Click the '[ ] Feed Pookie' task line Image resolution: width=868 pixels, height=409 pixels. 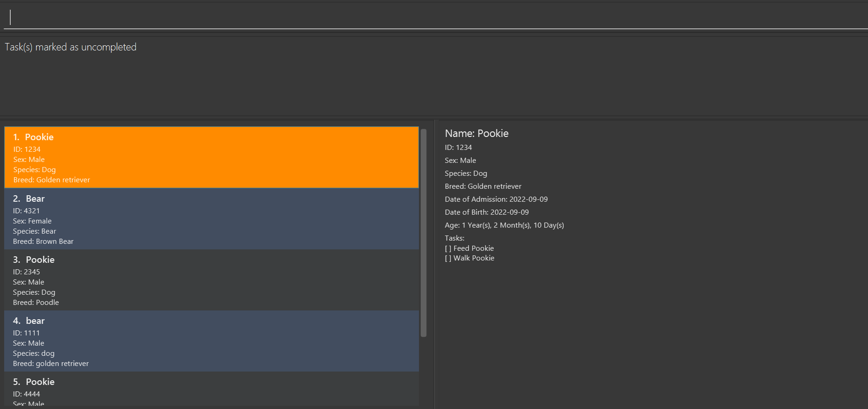coord(469,248)
